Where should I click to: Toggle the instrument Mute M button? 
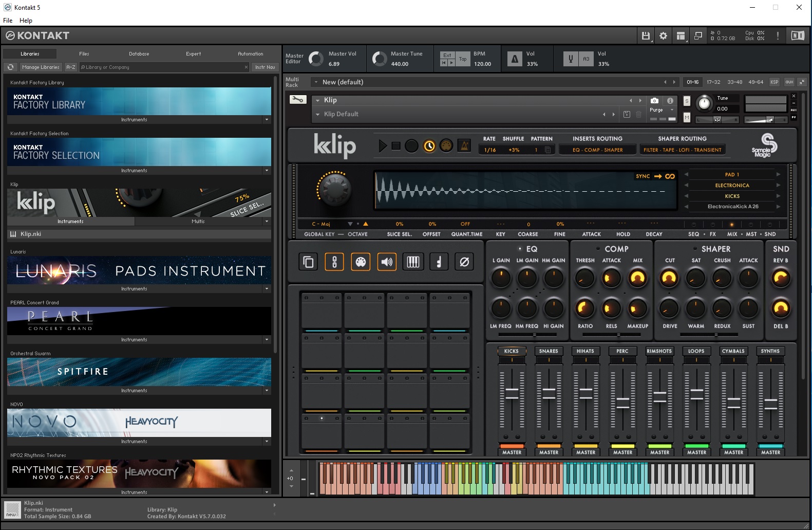[687, 118]
